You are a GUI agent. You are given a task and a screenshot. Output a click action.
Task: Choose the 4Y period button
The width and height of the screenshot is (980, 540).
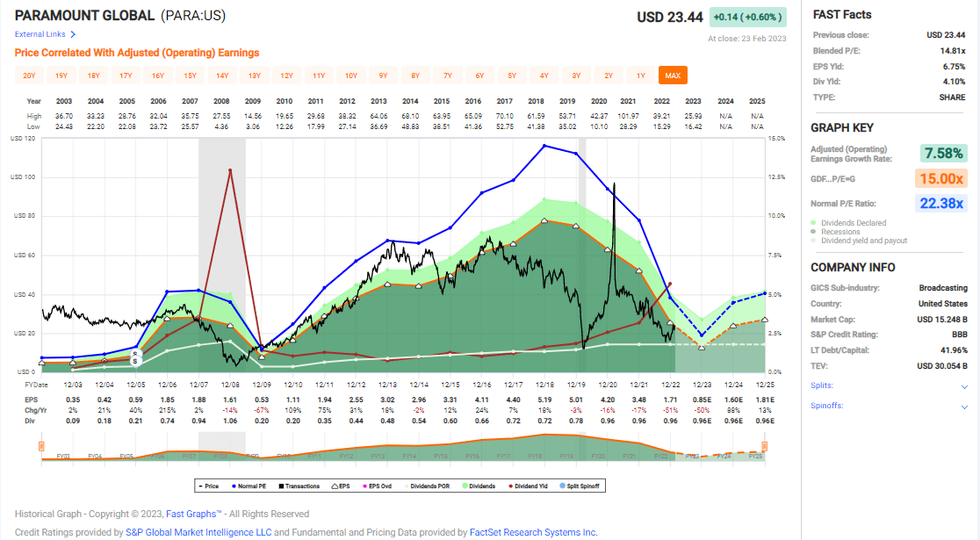[x=544, y=76]
